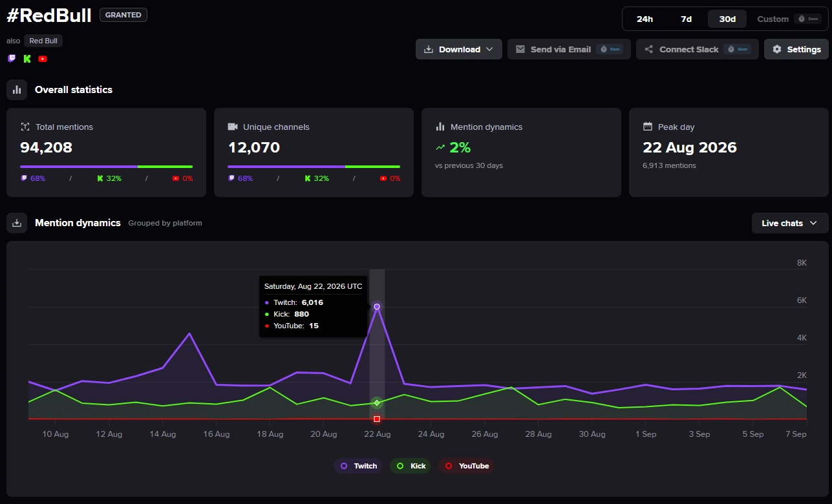
Task: Switch time range to 24h
Action: [x=645, y=19]
